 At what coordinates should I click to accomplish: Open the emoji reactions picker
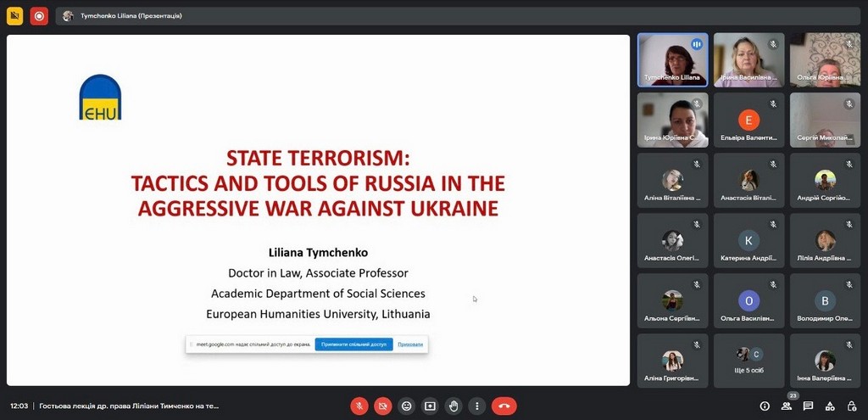(407, 406)
